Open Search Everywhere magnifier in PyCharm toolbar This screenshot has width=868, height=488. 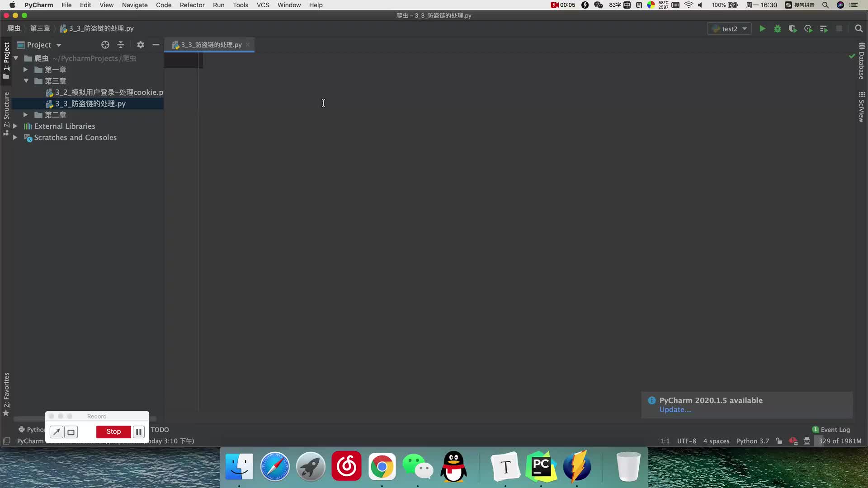point(859,28)
